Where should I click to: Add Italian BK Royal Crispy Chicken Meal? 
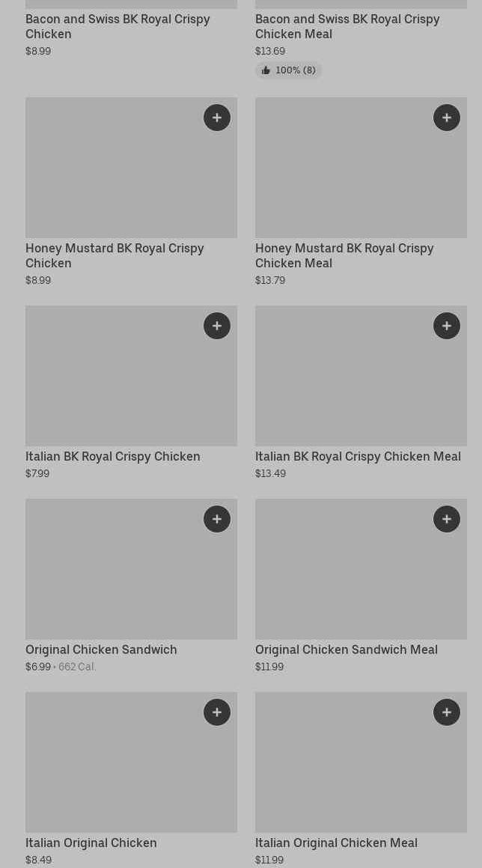447,326
